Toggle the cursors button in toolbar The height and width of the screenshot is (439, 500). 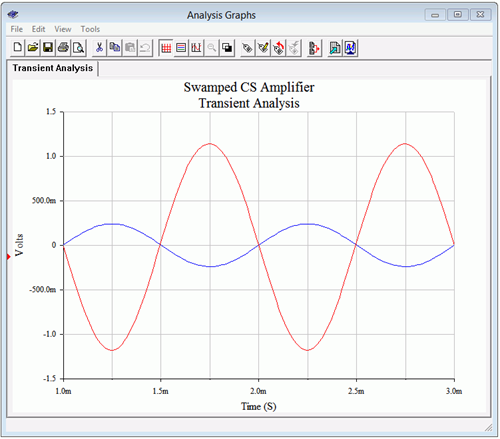[196, 48]
